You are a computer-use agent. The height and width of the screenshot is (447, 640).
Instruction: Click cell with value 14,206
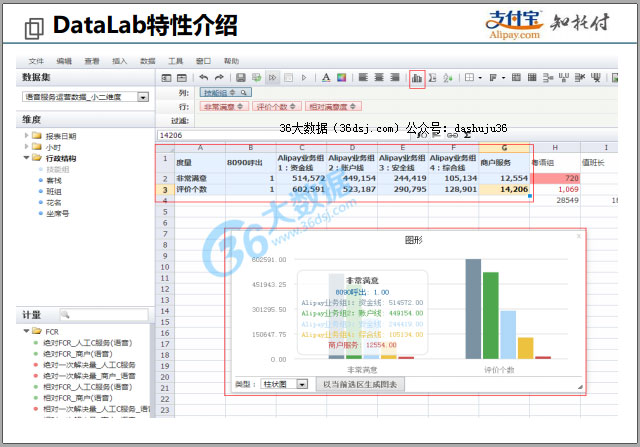tap(504, 189)
